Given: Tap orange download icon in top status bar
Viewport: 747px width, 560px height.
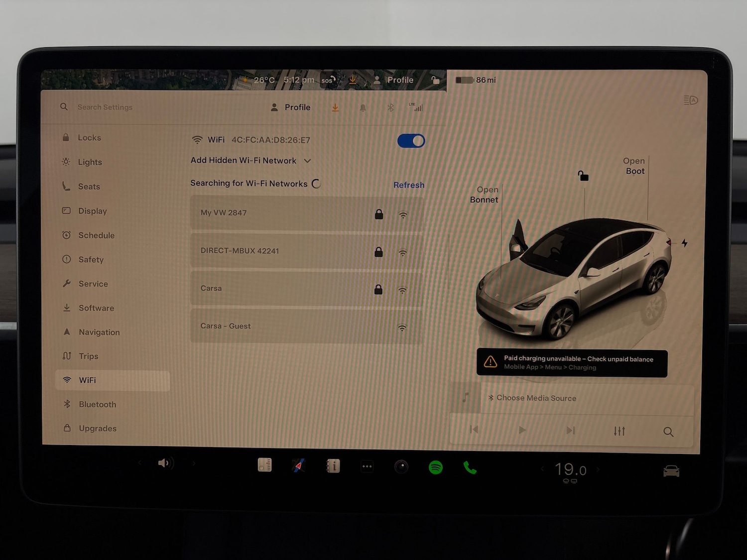Looking at the screenshot, I should [353, 80].
